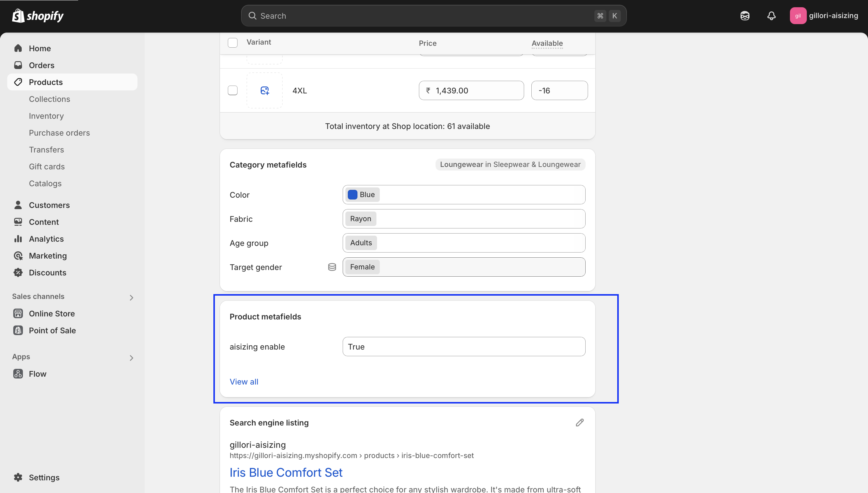Open the Color metafield selector
Image resolution: width=868 pixels, height=493 pixels.
coord(464,195)
